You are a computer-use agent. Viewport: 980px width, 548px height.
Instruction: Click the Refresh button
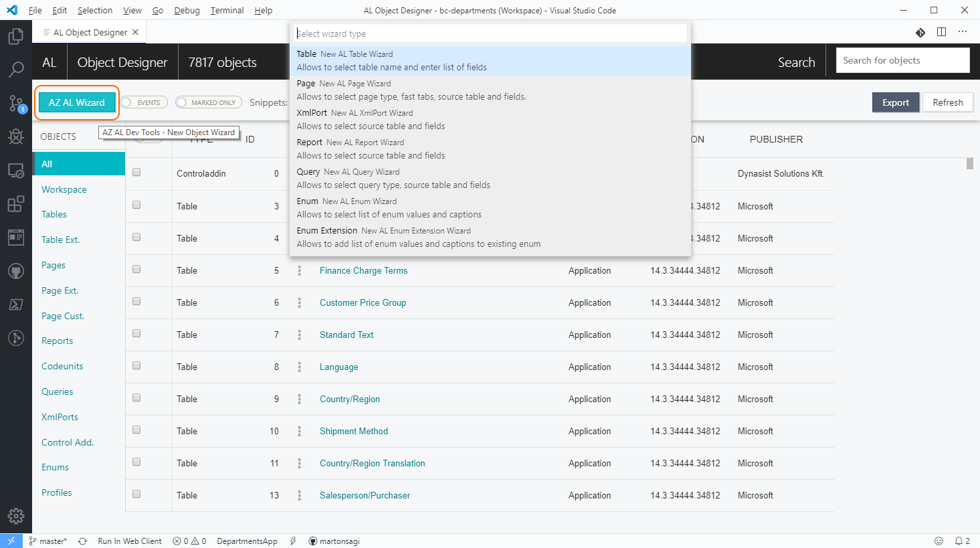(948, 102)
